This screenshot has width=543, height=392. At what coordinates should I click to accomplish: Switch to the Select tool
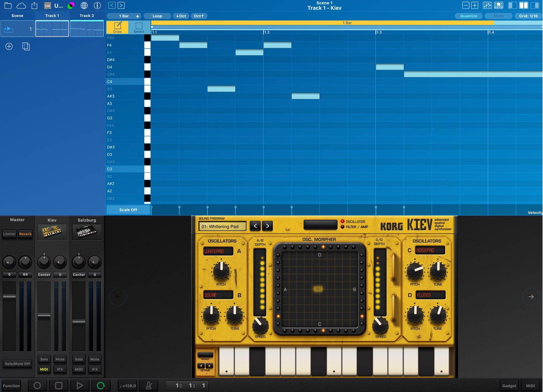(139, 27)
